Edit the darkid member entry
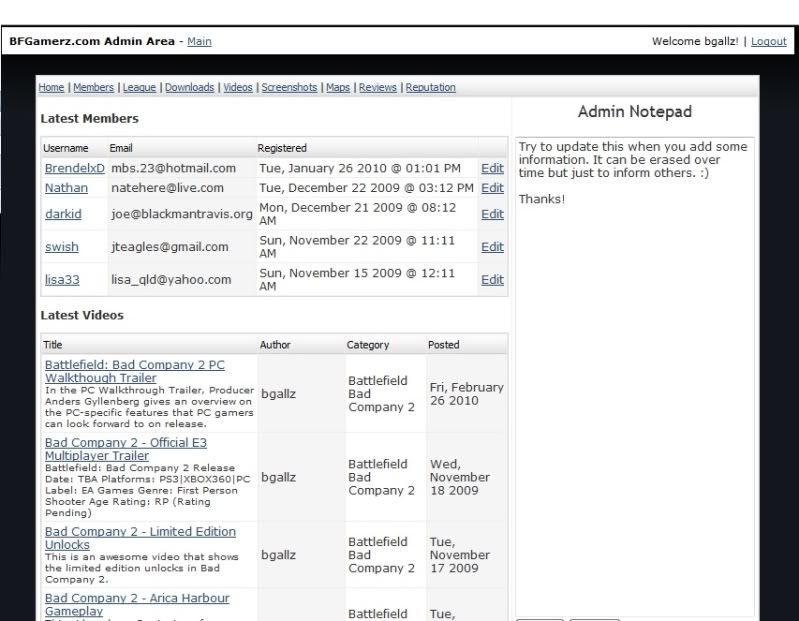The height and width of the screenshot is (621, 799). [x=492, y=214]
